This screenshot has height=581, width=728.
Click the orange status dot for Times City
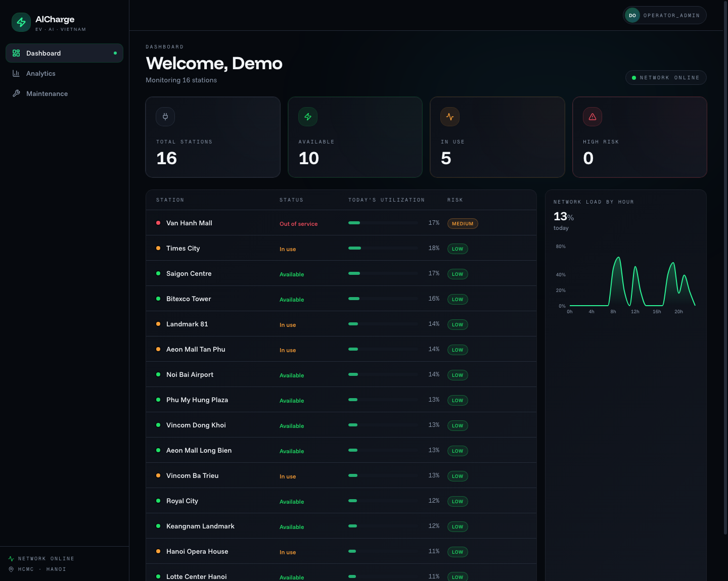[x=158, y=248]
